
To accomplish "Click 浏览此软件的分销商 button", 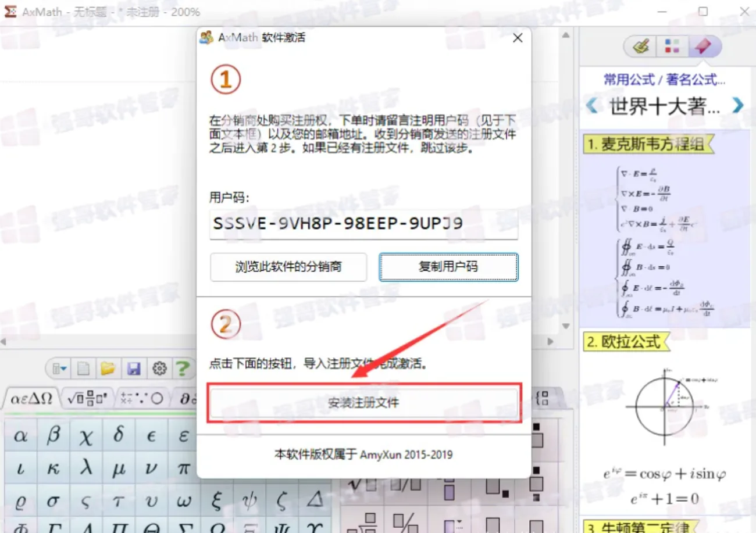I will pos(288,267).
